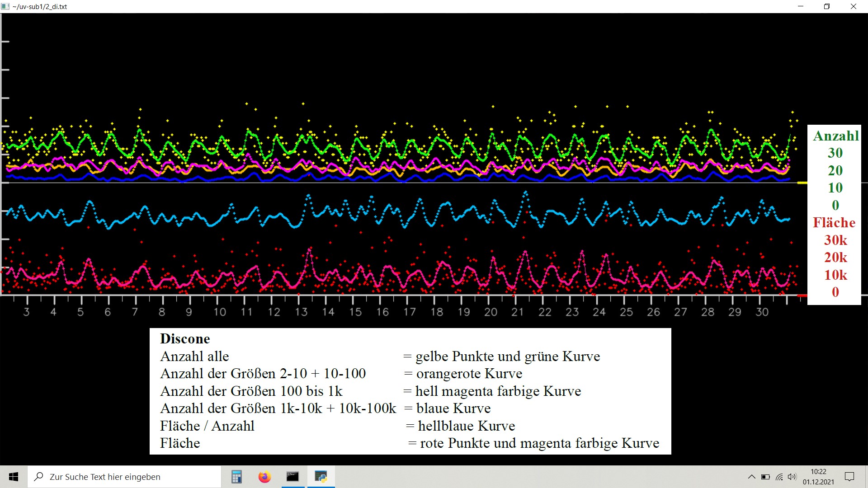Click the window title ~/uv-sub1/2_di.txt
This screenshot has width=868, height=488.
40,7
